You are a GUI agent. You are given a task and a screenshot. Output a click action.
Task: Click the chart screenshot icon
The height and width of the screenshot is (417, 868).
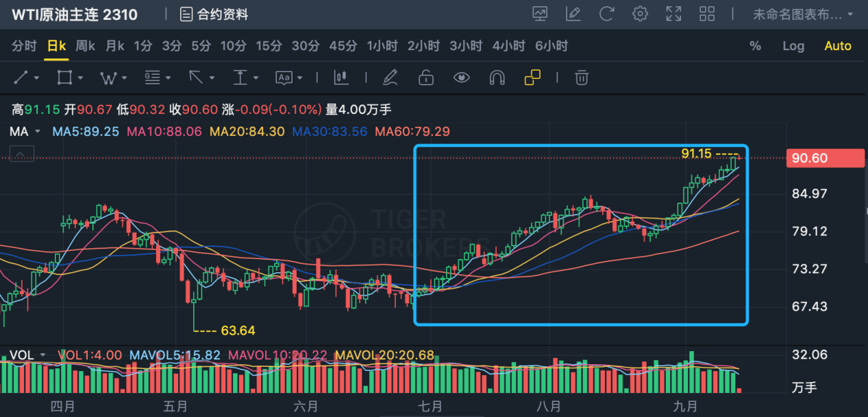541,13
